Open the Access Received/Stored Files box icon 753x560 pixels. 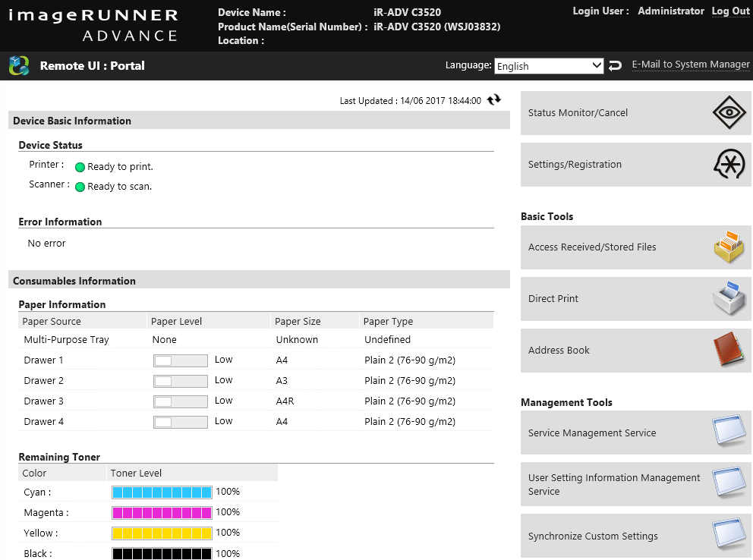point(729,247)
